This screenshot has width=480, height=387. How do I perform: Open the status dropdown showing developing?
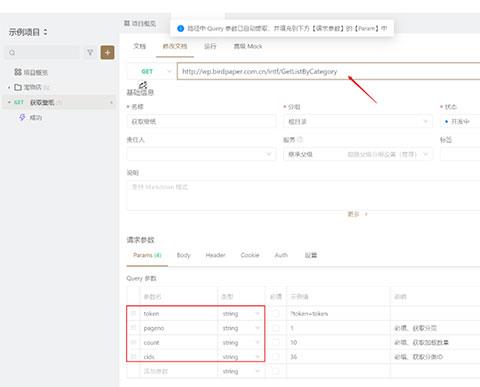click(460, 122)
